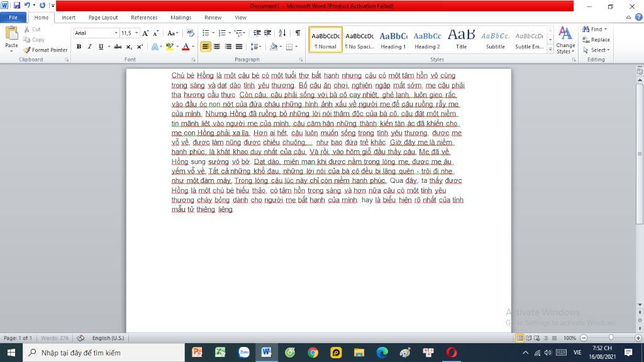644x362 pixels.
Task: Open the word count from status bar
Action: pyautogui.click(x=54, y=337)
